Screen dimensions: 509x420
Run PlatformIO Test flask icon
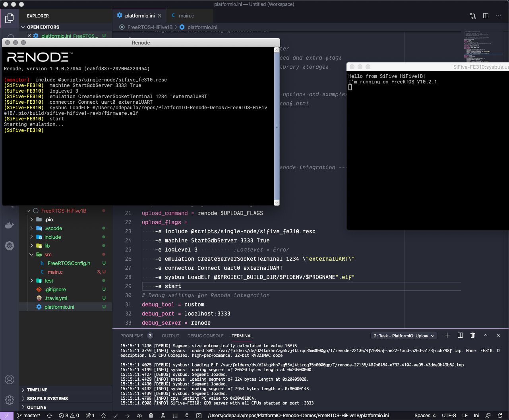(x=163, y=416)
